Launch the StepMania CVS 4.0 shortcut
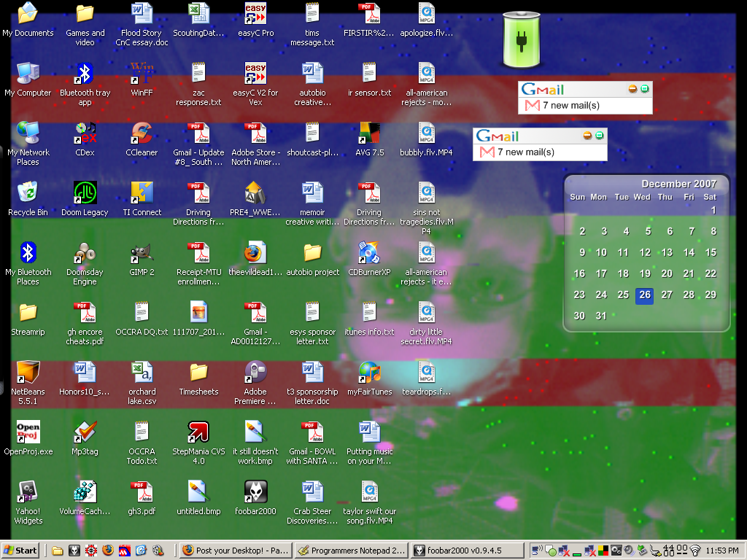The width and height of the screenshot is (747, 560). pyautogui.click(x=198, y=432)
